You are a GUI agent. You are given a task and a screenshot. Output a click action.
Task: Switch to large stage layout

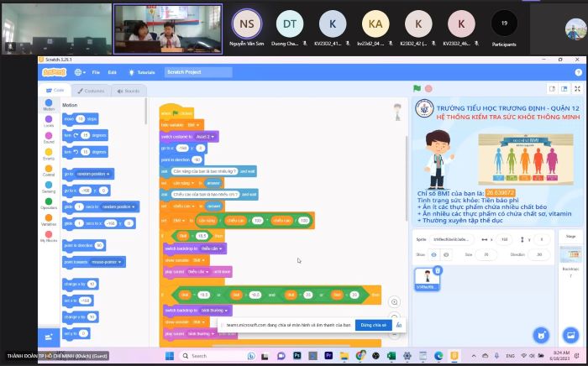click(564, 89)
